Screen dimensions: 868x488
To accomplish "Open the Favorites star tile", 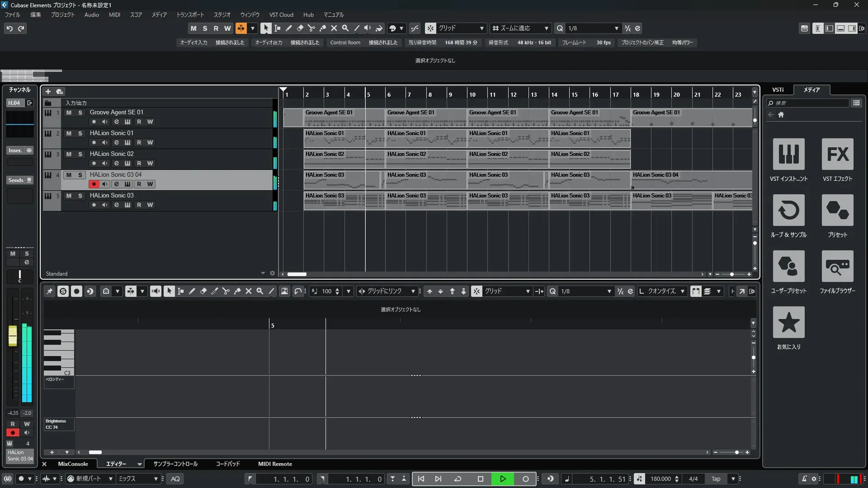I will coord(788,323).
